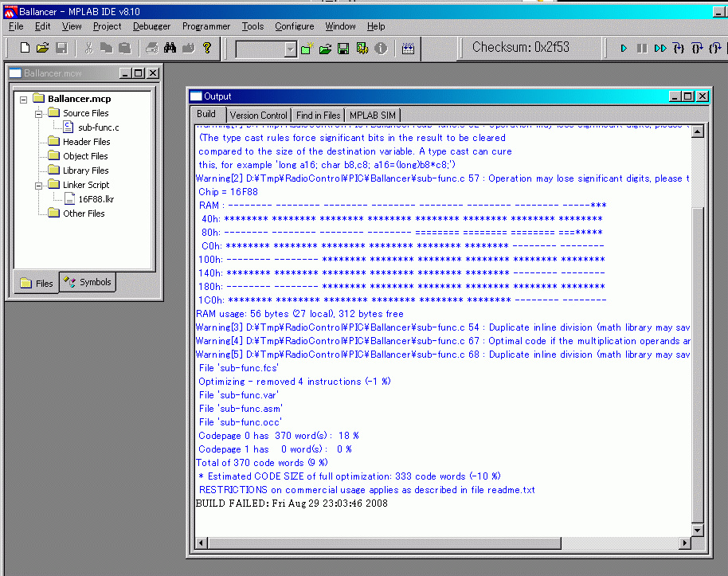Viewport: 728px width, 576px height.
Task: Open Find with the binoculars icon
Action: 170,48
